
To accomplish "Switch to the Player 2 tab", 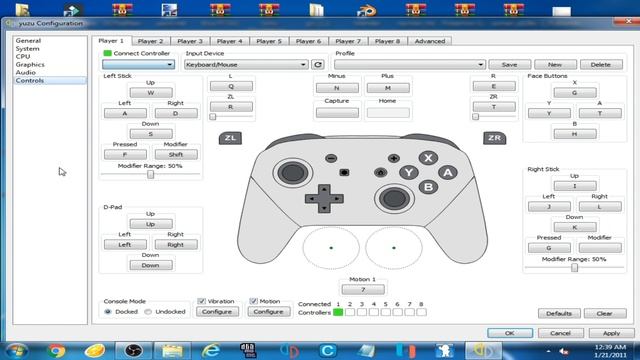I will tap(150, 41).
